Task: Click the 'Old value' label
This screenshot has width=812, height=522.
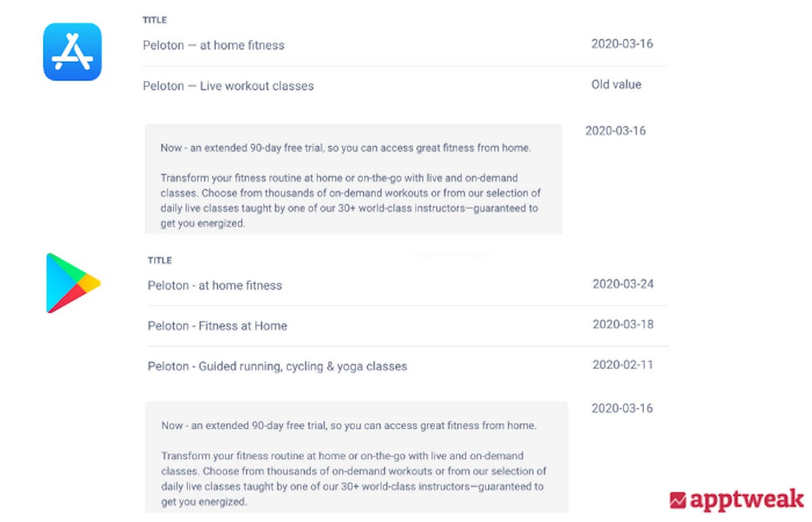Action: click(x=616, y=85)
